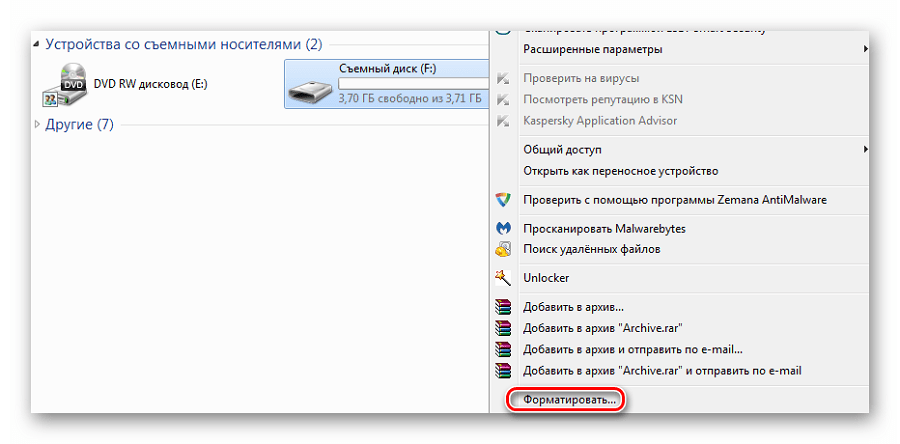Click the Kaspersky icon beside Посмотреть репутацию в KSN
The image size is (900, 444).
tap(503, 99)
